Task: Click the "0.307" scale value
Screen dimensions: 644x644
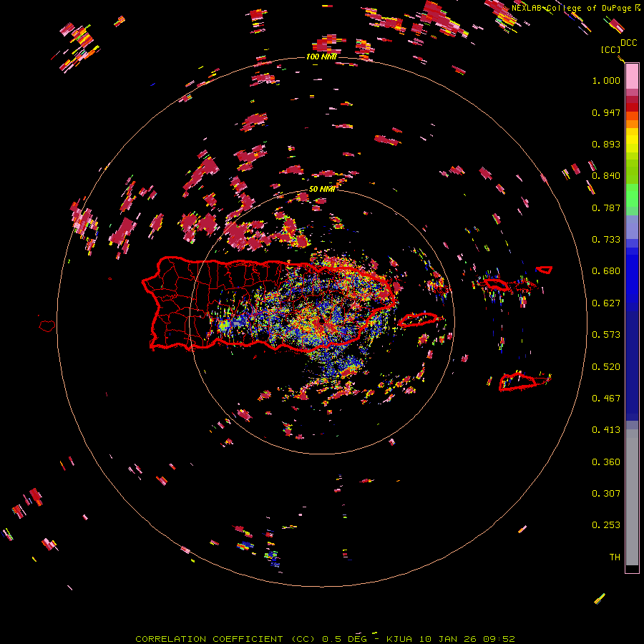Action: 606,494
